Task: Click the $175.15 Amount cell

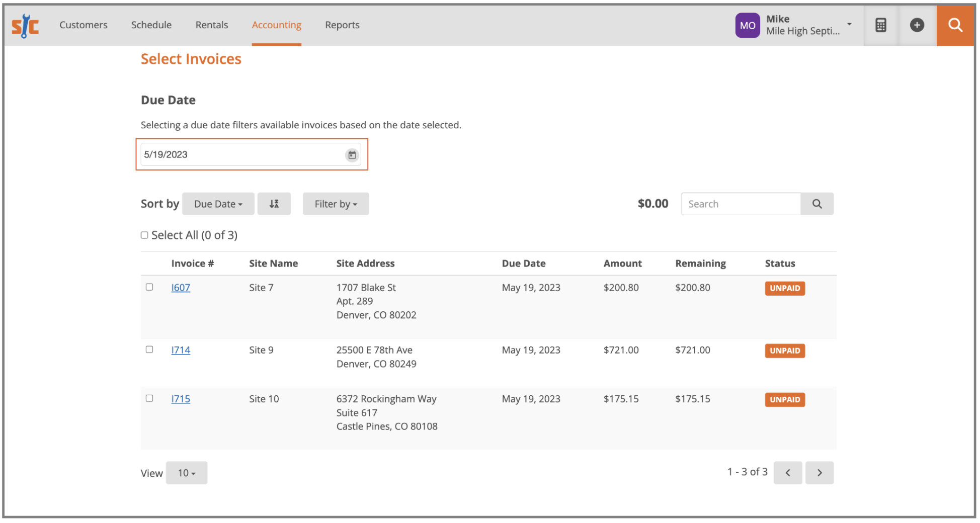Action: [621, 399]
